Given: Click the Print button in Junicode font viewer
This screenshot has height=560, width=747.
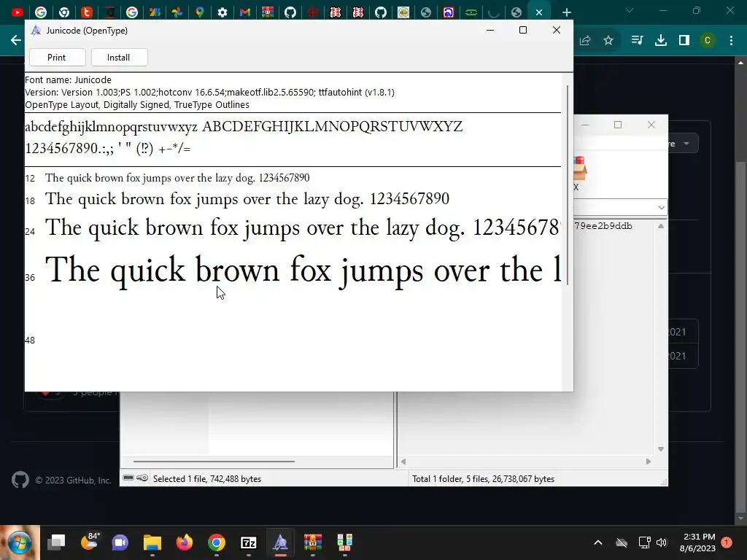Looking at the screenshot, I should coord(57,57).
